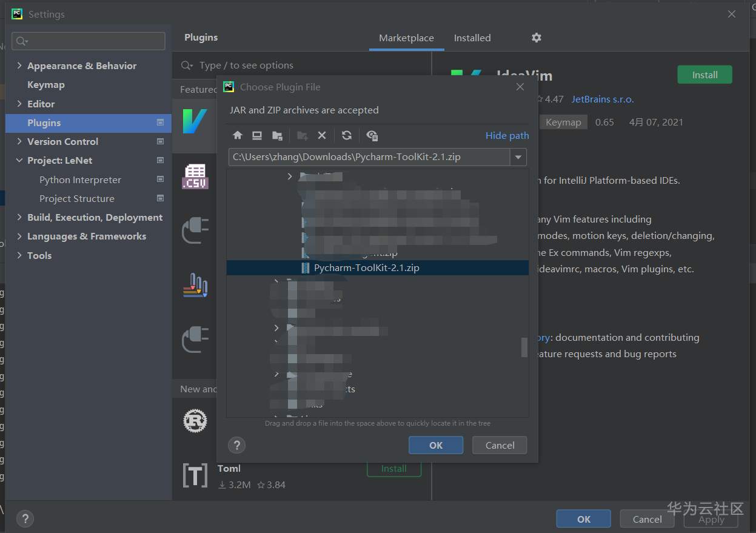Click the CSV plugin icon
Viewport: 756px width, 533px height.
point(195,176)
